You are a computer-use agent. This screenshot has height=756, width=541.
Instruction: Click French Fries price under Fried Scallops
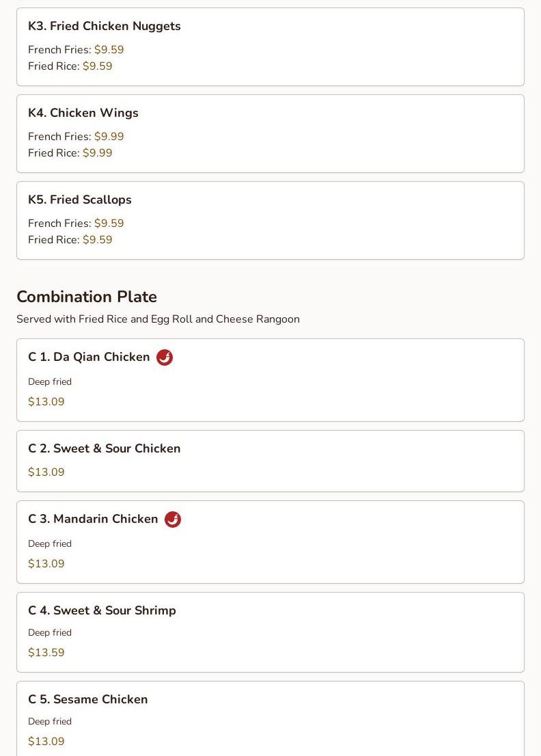(x=109, y=224)
